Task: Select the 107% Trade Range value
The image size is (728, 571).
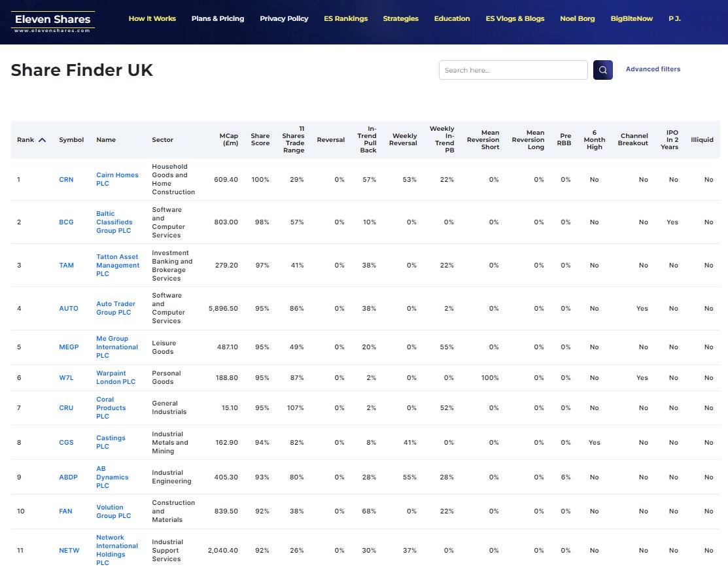Action: (295, 408)
